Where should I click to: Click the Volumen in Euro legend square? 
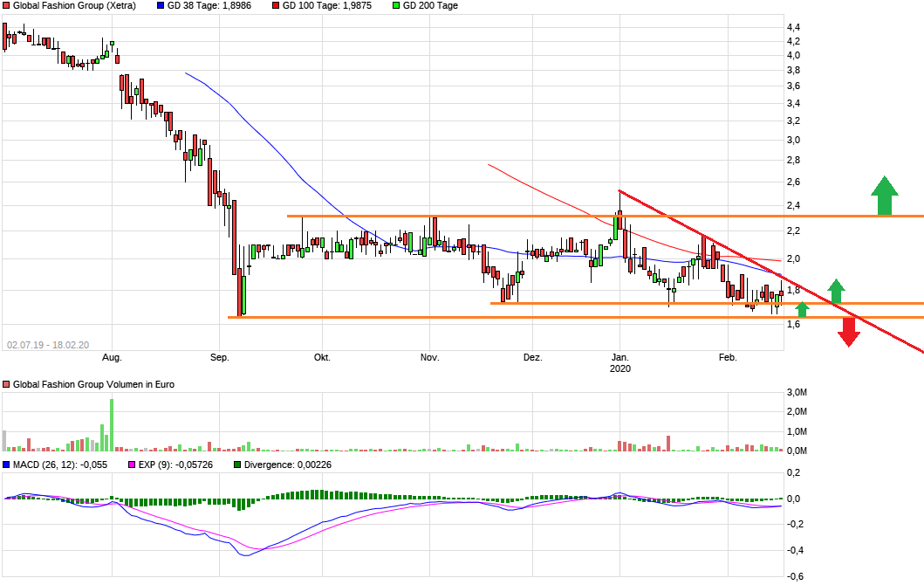(6, 384)
